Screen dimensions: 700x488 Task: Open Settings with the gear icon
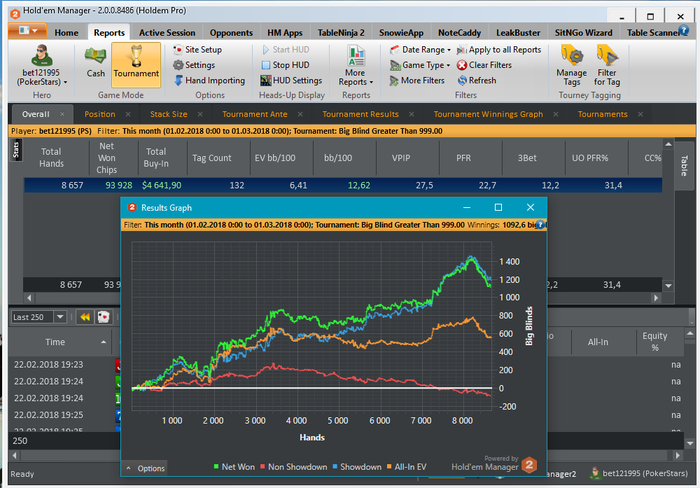pos(194,65)
